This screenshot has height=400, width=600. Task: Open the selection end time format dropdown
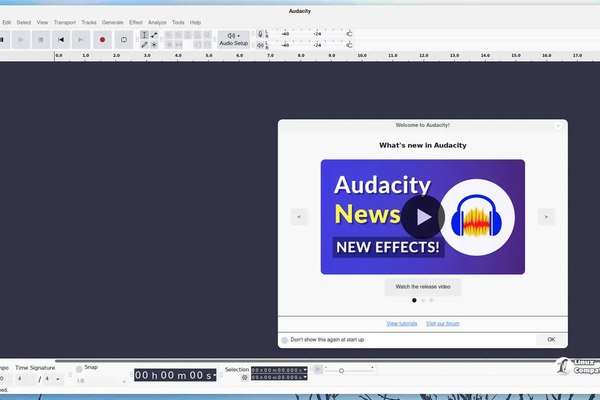pyautogui.click(x=305, y=377)
